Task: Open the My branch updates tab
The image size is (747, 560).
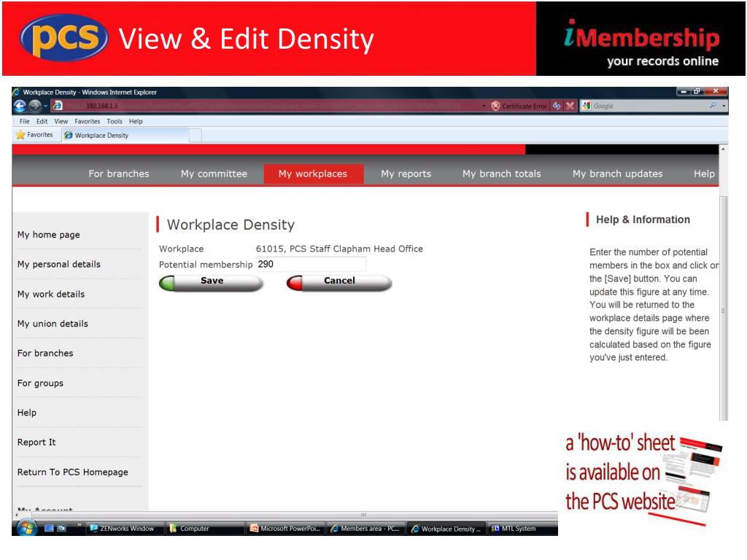Action: [x=617, y=174]
